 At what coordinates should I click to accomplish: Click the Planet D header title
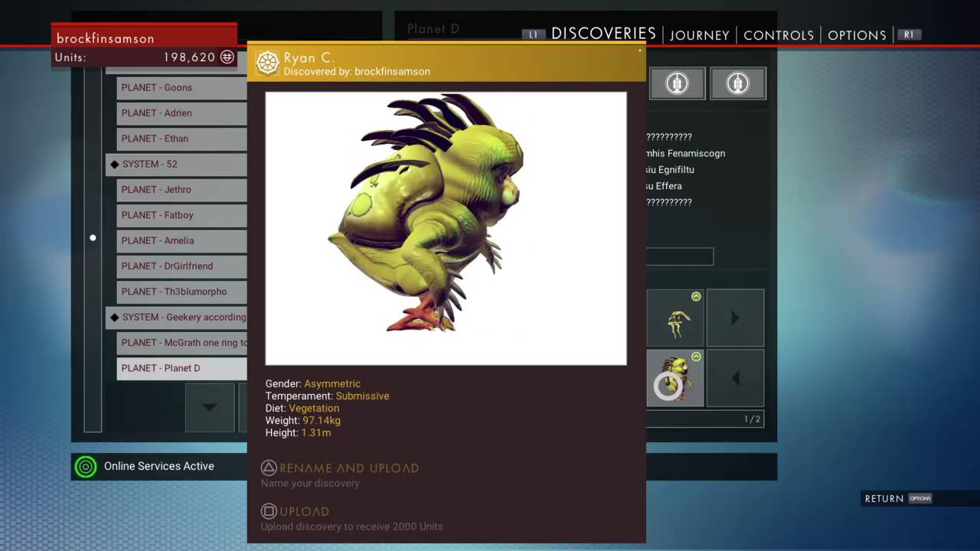click(x=433, y=29)
